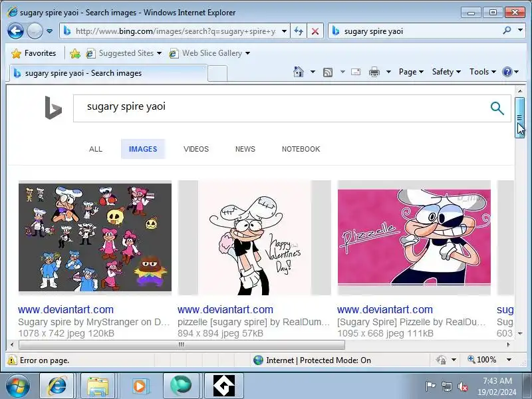Switch to the NEWS tab
The width and height of the screenshot is (532, 399).
245,149
